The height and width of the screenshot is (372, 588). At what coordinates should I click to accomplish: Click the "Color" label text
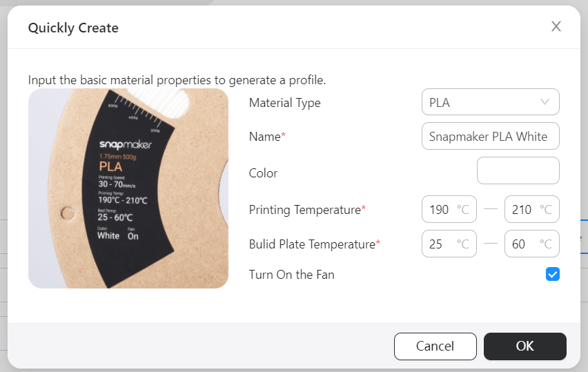pyautogui.click(x=263, y=173)
